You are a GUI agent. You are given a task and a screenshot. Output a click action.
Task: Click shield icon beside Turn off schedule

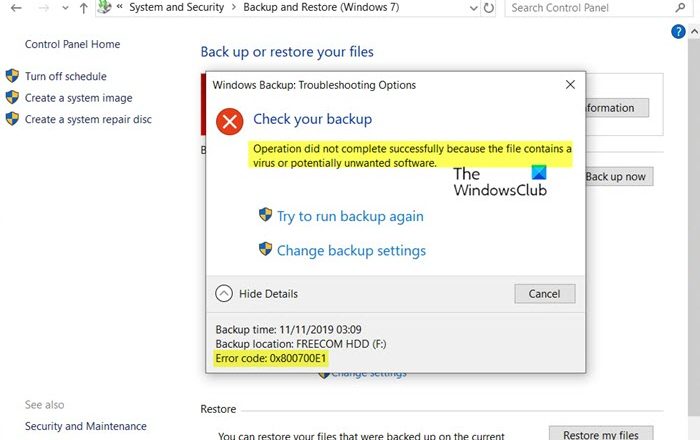(12, 76)
